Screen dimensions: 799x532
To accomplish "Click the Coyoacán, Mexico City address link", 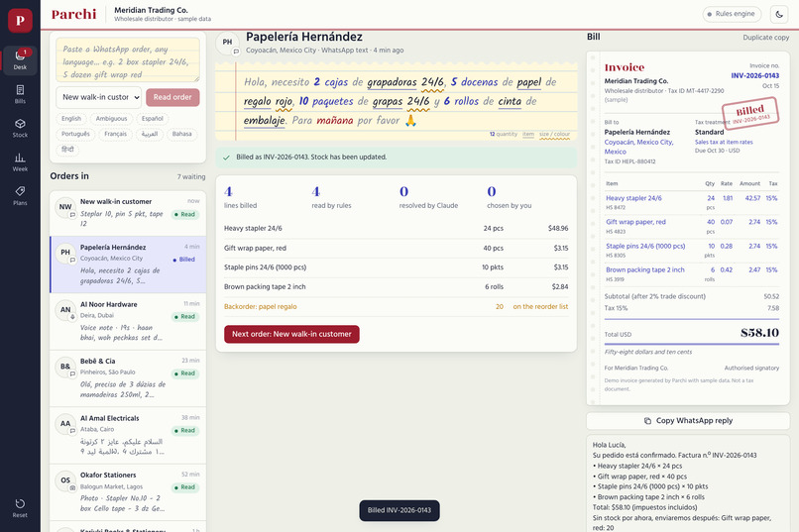I will [639, 148].
